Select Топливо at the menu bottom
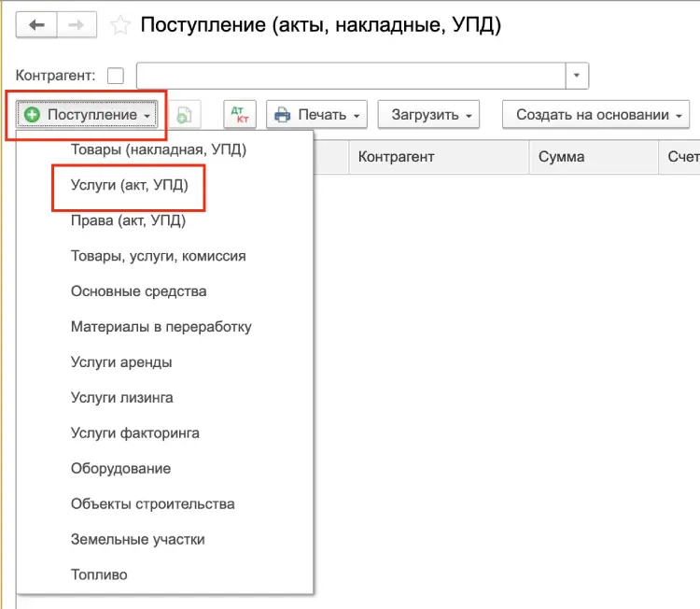This screenshot has height=609, width=700. click(x=99, y=574)
